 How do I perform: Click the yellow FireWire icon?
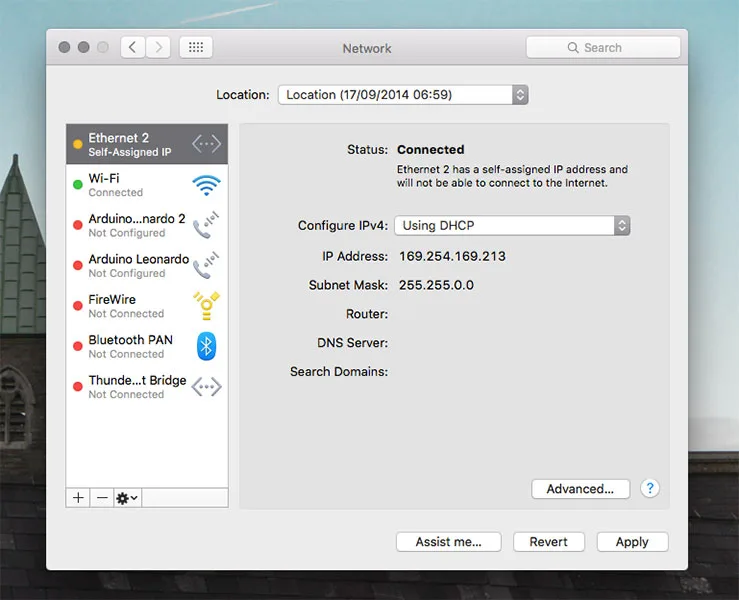pyautogui.click(x=206, y=306)
